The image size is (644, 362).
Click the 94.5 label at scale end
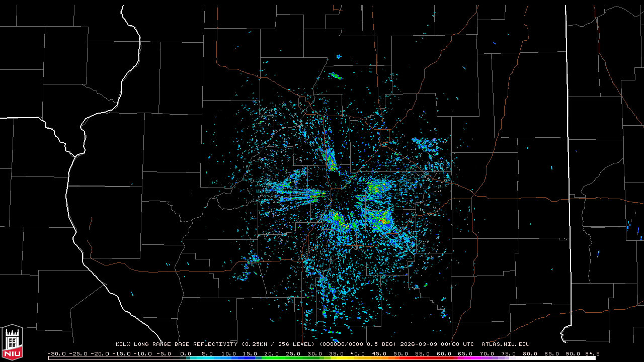point(592,353)
